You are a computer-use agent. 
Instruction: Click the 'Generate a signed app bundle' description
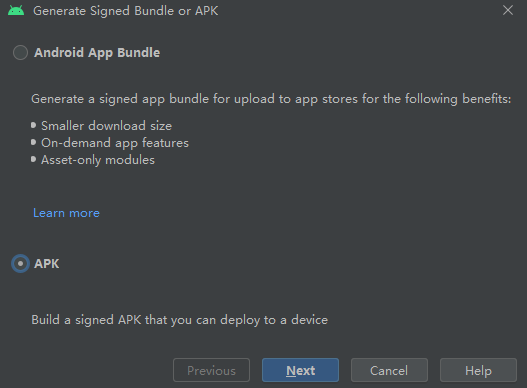(271, 99)
